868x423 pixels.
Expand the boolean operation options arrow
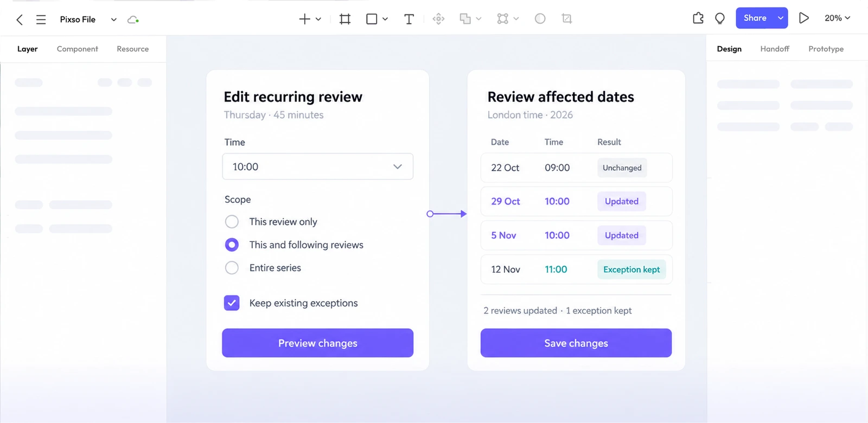pos(478,19)
